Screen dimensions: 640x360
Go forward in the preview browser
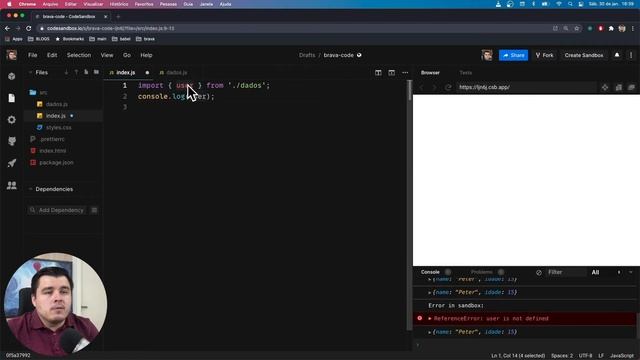click(434, 87)
